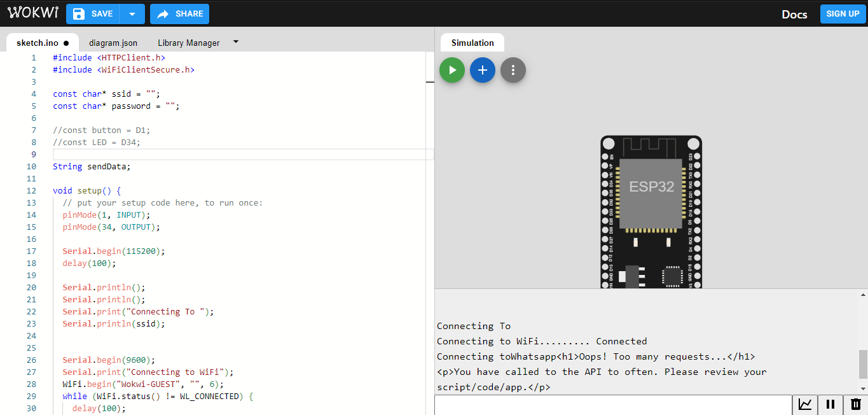
Task: Click 'Serial.println(ssid);' line
Action: click(x=114, y=324)
